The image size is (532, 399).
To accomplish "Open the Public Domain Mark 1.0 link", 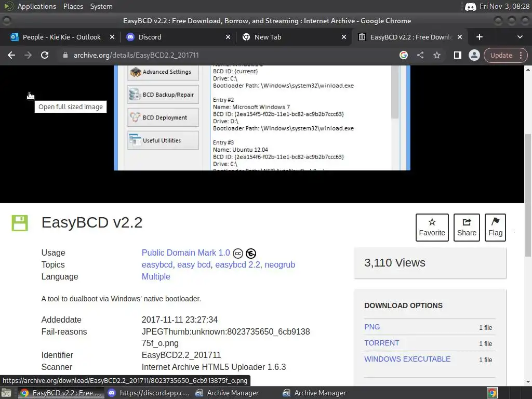I will pos(185,253).
